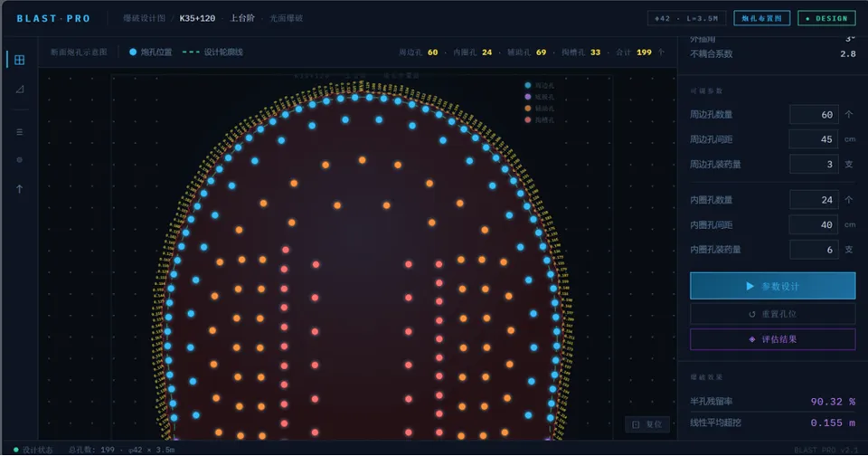Click the 重置孔位 reset holes button
868x456 pixels.
point(772,314)
